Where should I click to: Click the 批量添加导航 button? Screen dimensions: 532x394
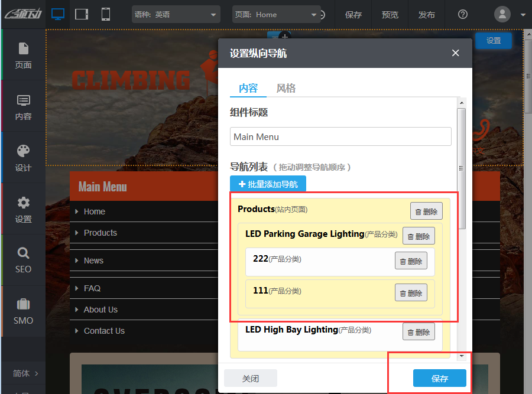(x=268, y=184)
